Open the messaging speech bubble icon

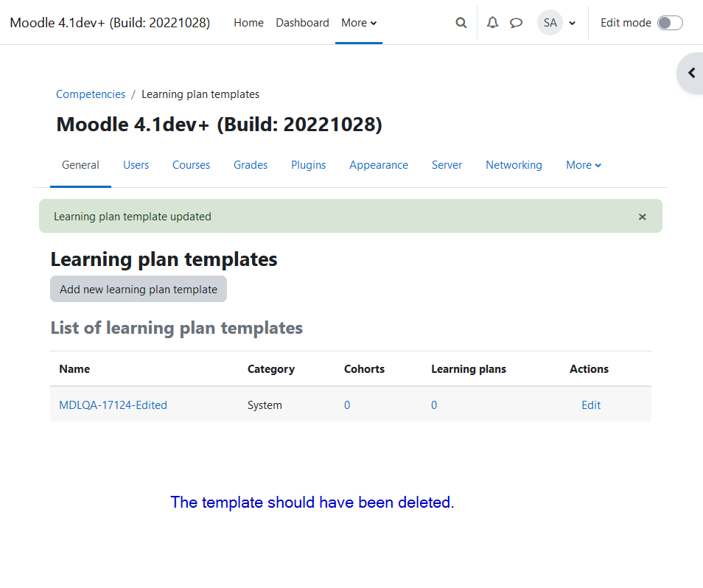pyautogui.click(x=516, y=23)
